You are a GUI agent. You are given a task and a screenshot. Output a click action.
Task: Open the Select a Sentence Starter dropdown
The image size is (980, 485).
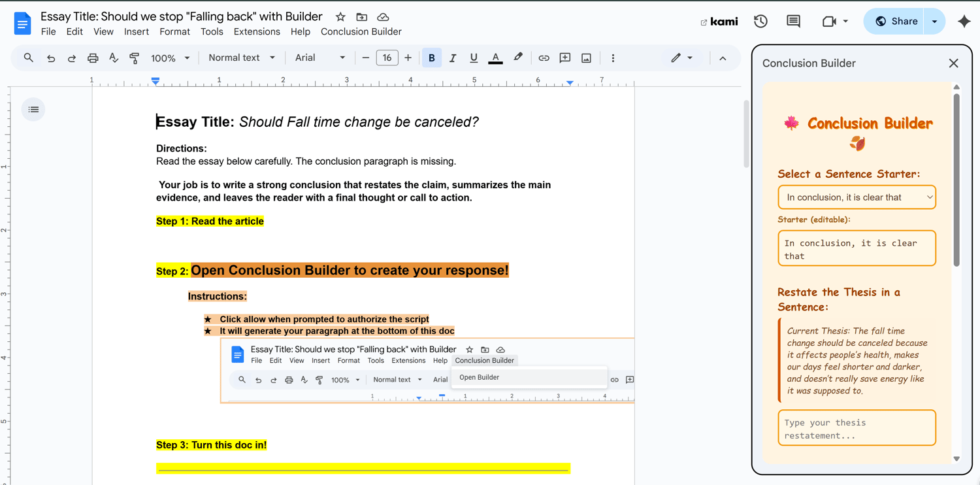click(857, 197)
